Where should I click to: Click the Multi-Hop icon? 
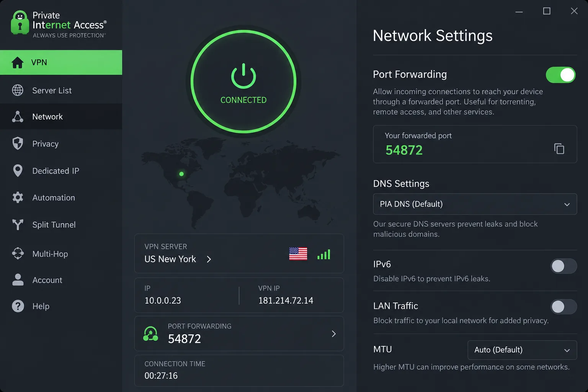coord(18,253)
